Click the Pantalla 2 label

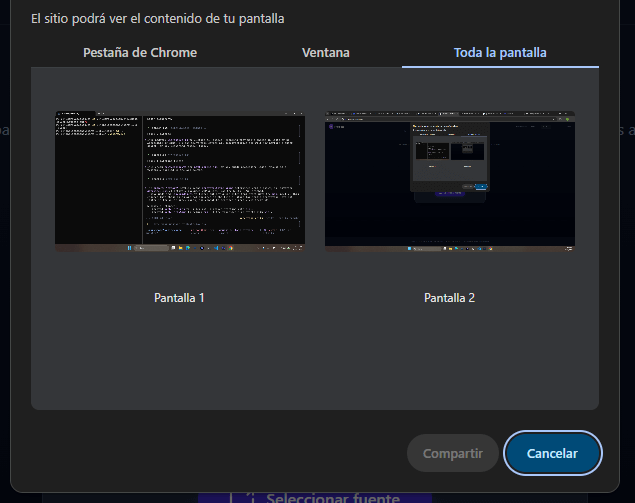450,298
